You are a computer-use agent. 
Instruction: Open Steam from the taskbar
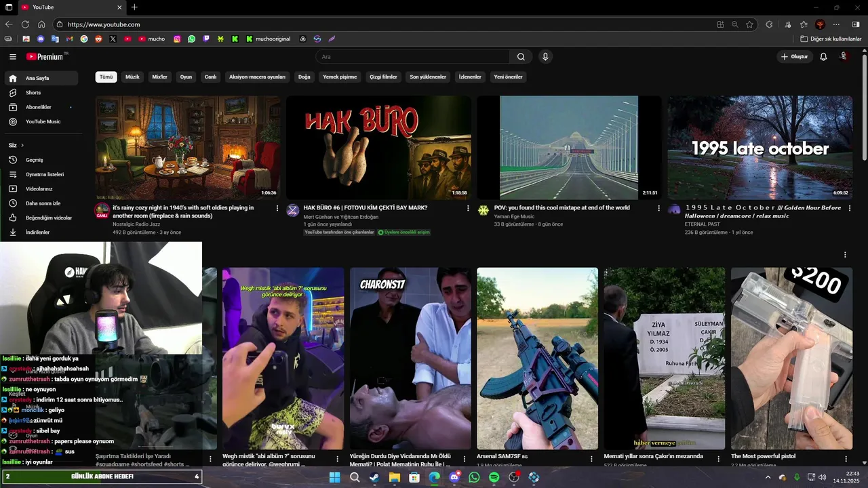374,478
